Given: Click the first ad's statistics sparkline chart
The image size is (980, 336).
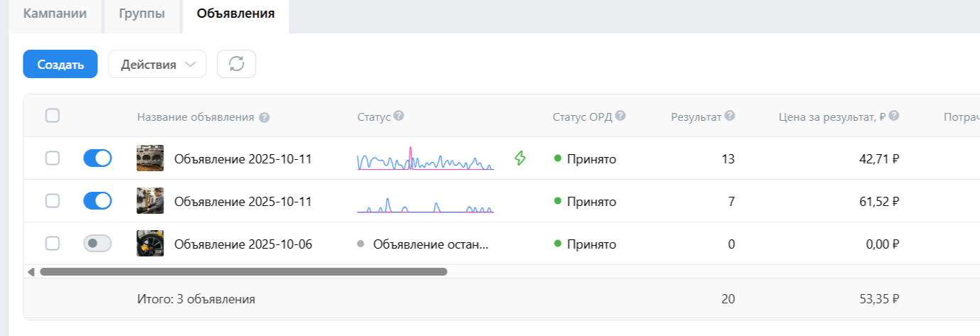Looking at the screenshot, I should pyautogui.click(x=425, y=159).
